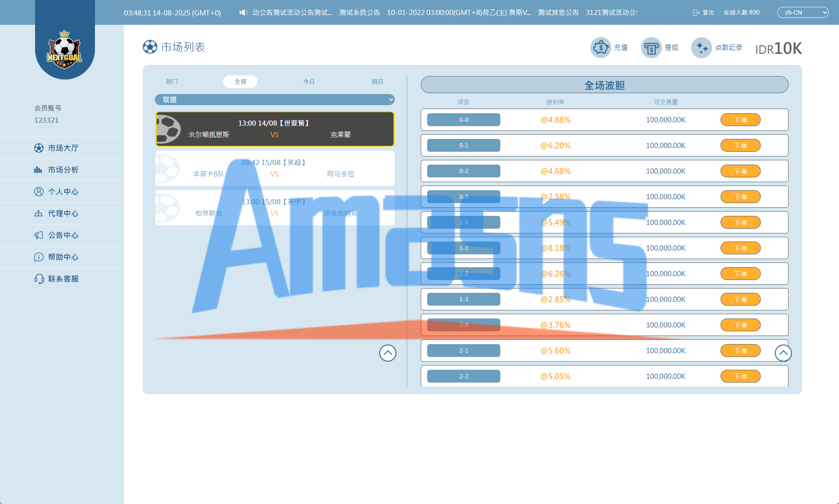
Task: Expand the 全场波胆 market header
Action: click(604, 85)
